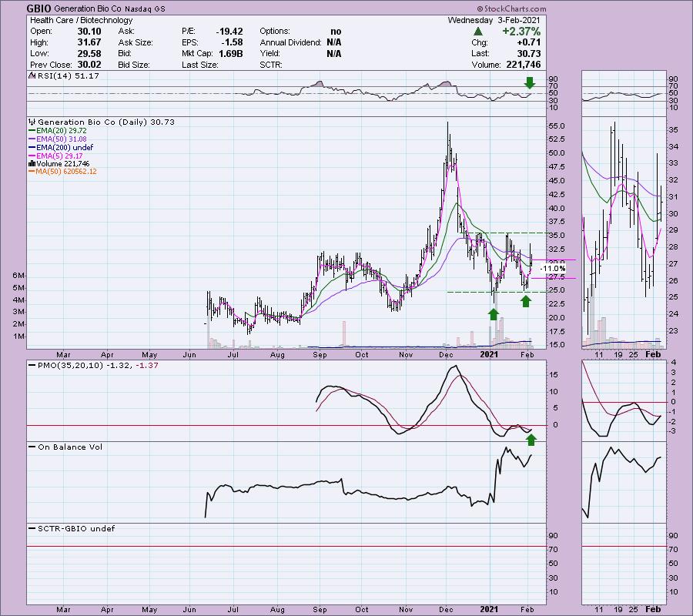Click the -11.0% annotation label

click(x=554, y=268)
